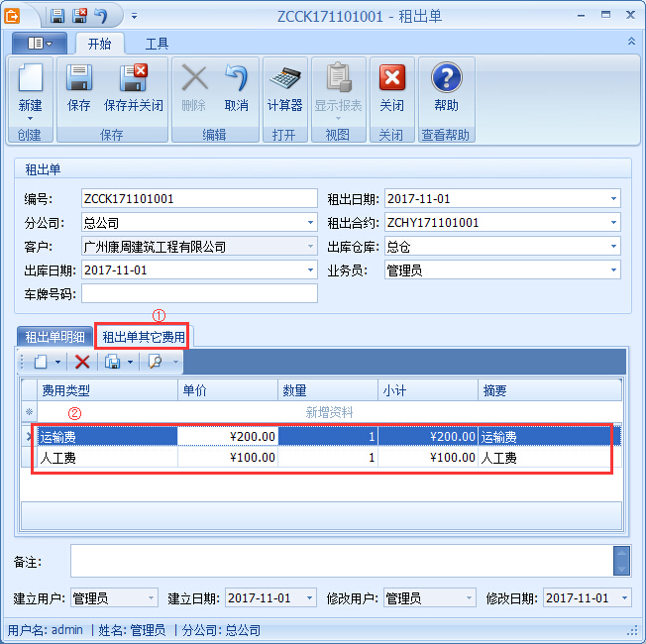Collapse the ribbon with the top-right chevron
The height and width of the screenshot is (644, 646).
(631, 42)
